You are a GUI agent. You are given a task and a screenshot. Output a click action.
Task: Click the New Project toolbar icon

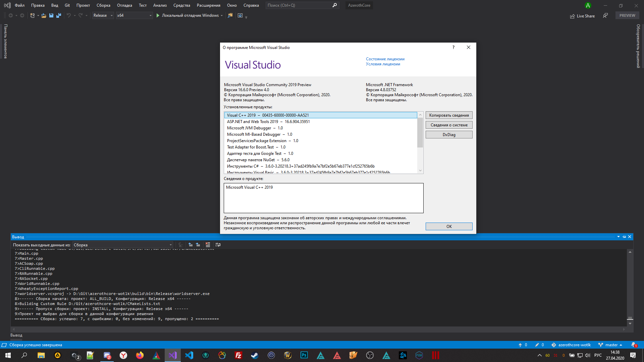coord(32,15)
